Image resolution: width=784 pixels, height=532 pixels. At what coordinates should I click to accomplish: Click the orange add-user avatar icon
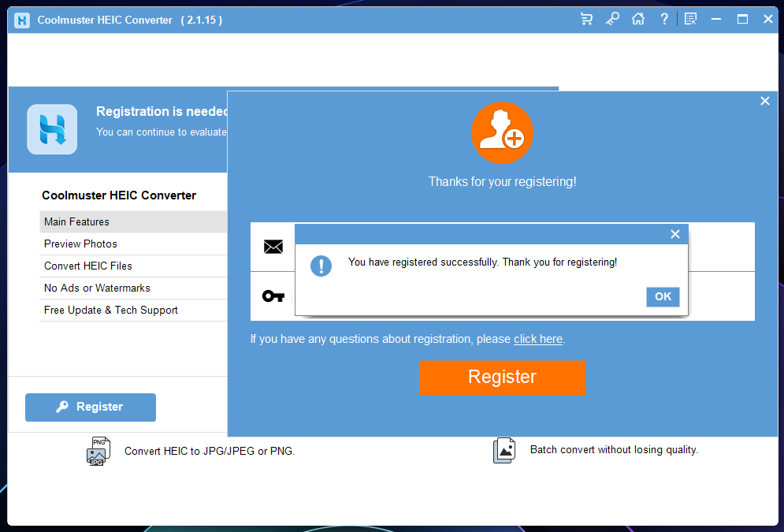pyautogui.click(x=502, y=134)
